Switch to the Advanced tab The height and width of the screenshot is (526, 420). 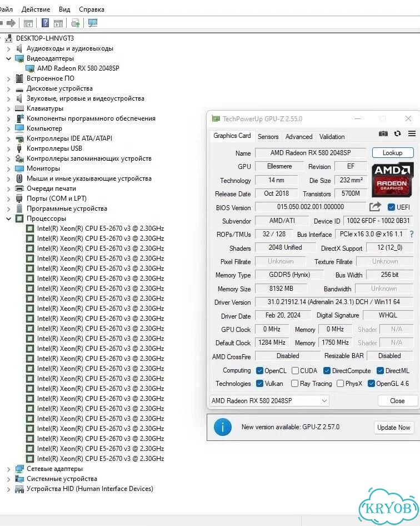point(299,137)
